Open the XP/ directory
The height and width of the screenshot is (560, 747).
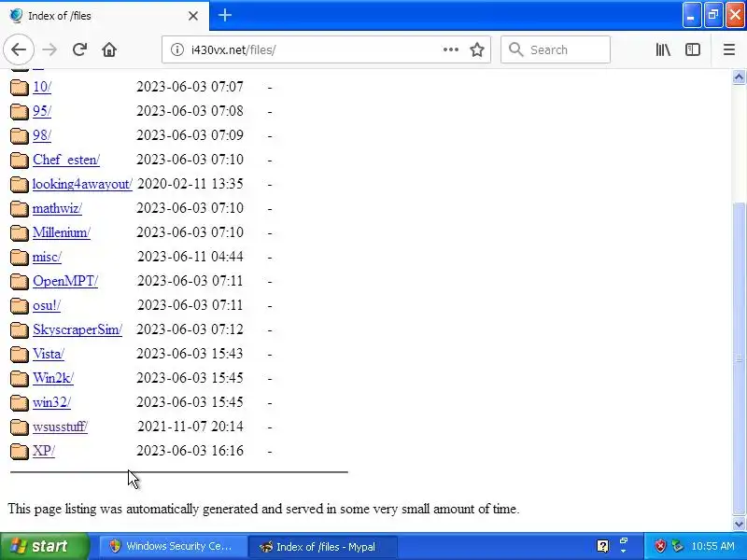tap(43, 451)
